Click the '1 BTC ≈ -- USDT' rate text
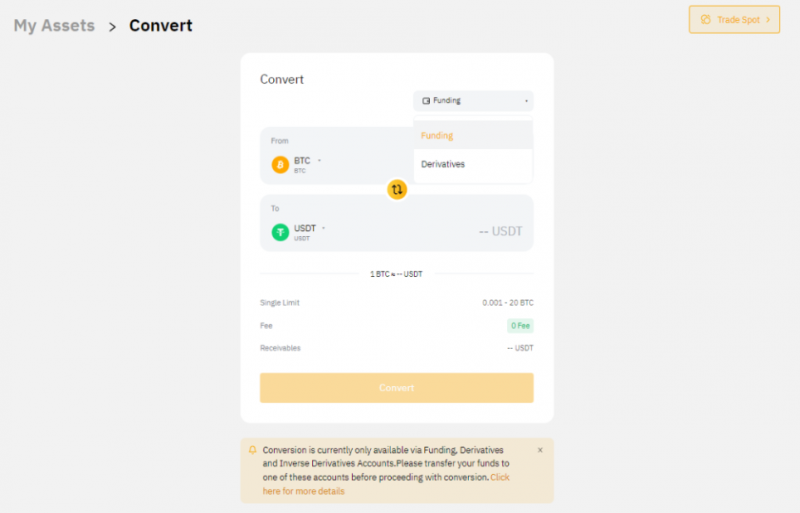Viewport: 800px width, 513px height. (396, 274)
